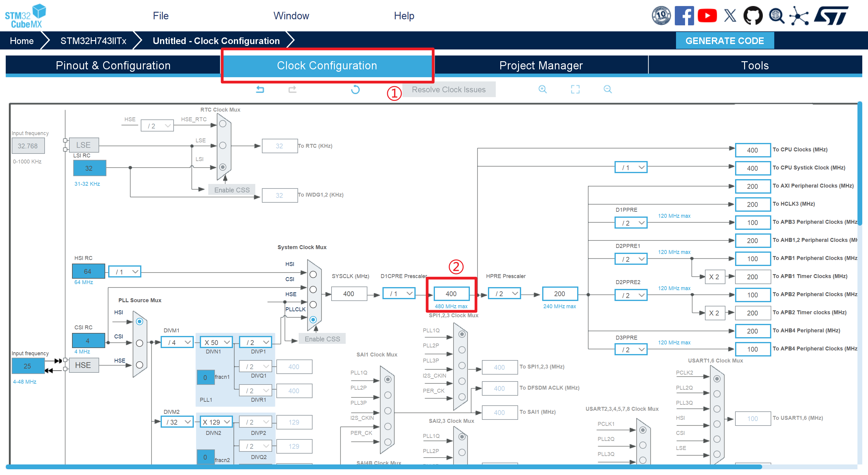Click the horizontal scrollbar of clock diagram

click(384, 467)
